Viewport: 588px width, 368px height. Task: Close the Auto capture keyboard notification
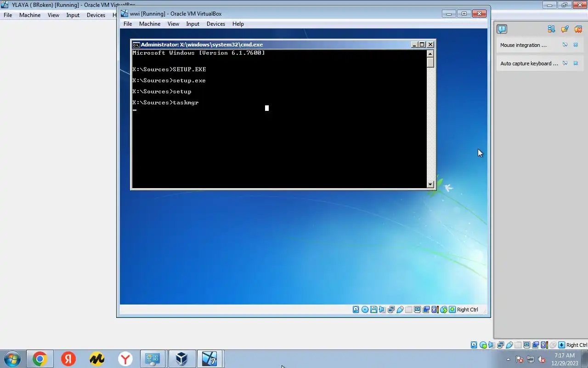point(576,63)
